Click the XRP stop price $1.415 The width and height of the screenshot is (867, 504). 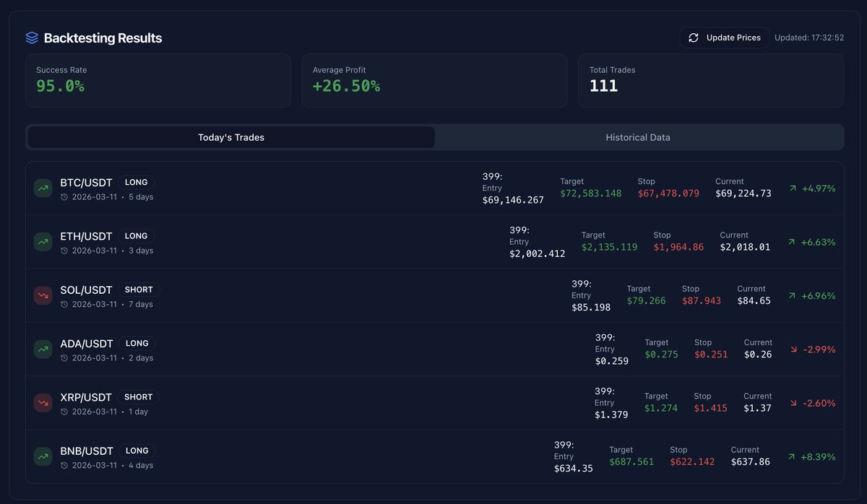click(x=711, y=408)
